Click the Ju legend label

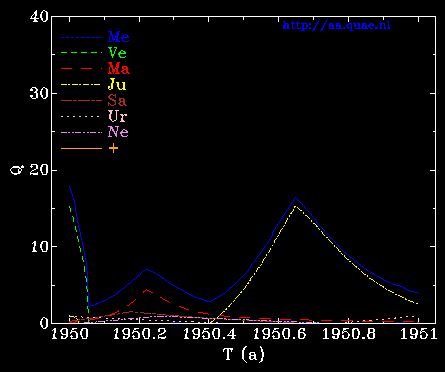pyautogui.click(x=117, y=85)
